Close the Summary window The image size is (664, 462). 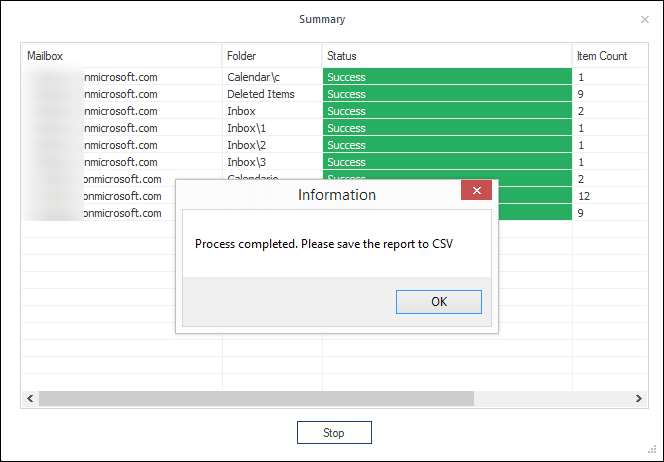[x=645, y=19]
